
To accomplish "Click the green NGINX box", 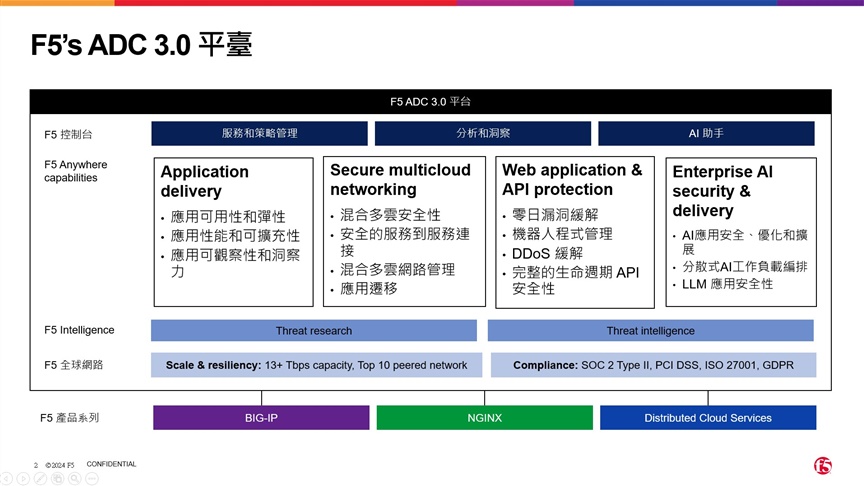I will click(484, 418).
